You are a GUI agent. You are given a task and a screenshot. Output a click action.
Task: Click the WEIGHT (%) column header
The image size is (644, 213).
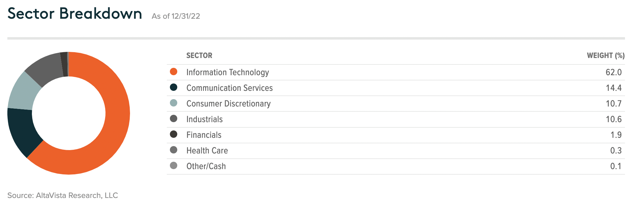[606, 56]
